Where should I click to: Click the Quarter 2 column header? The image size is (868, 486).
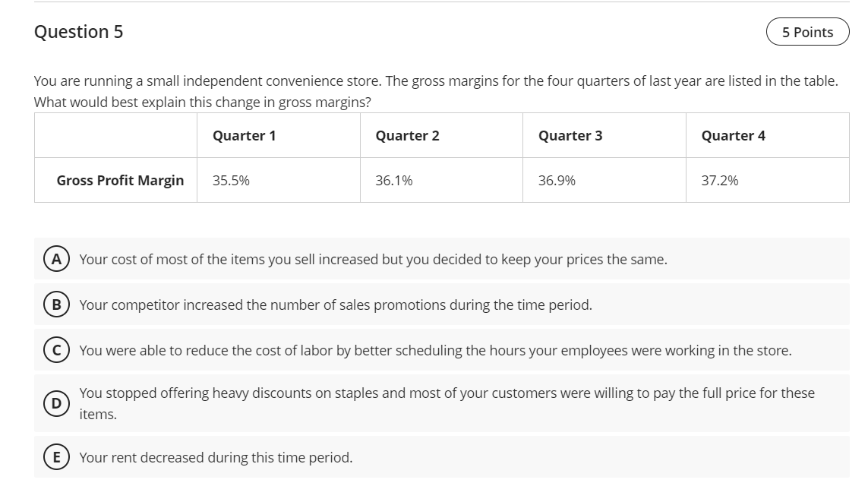pyautogui.click(x=407, y=136)
